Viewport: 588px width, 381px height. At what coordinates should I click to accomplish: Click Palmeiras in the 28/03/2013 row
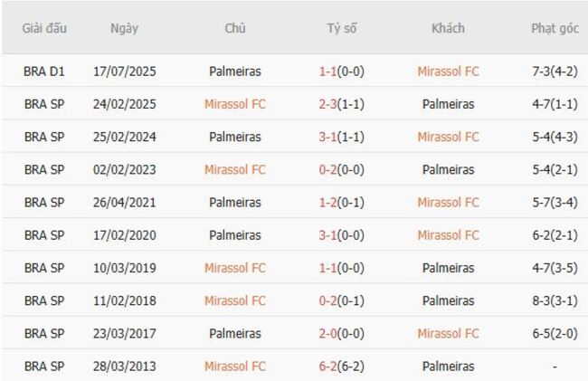click(x=448, y=367)
